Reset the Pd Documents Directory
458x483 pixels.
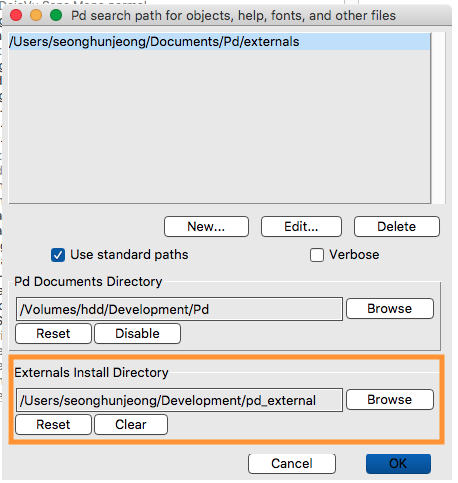(x=53, y=334)
